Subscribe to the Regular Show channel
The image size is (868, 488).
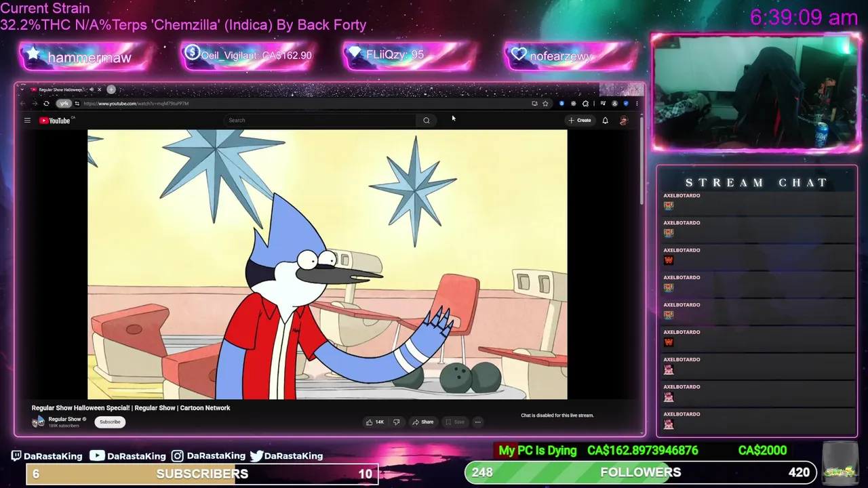[110, 422]
